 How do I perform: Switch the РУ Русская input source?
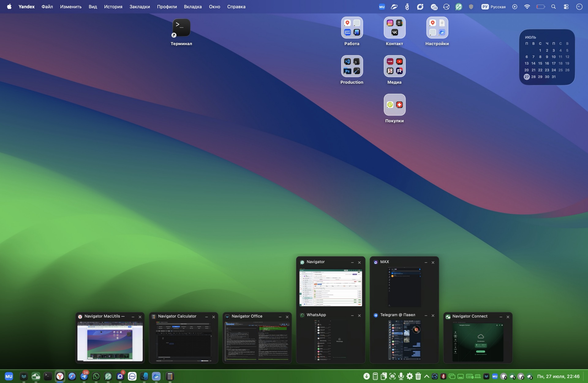[x=493, y=7]
